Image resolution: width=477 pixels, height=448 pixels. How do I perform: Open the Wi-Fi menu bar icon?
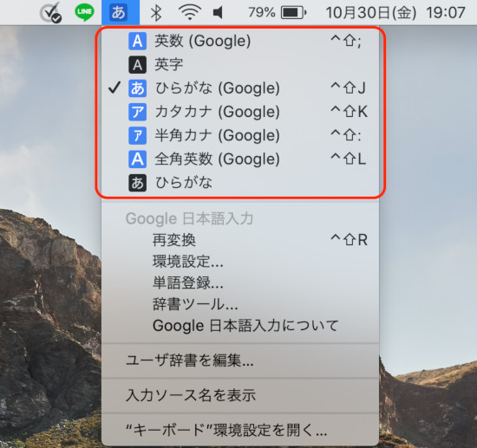tap(190, 13)
